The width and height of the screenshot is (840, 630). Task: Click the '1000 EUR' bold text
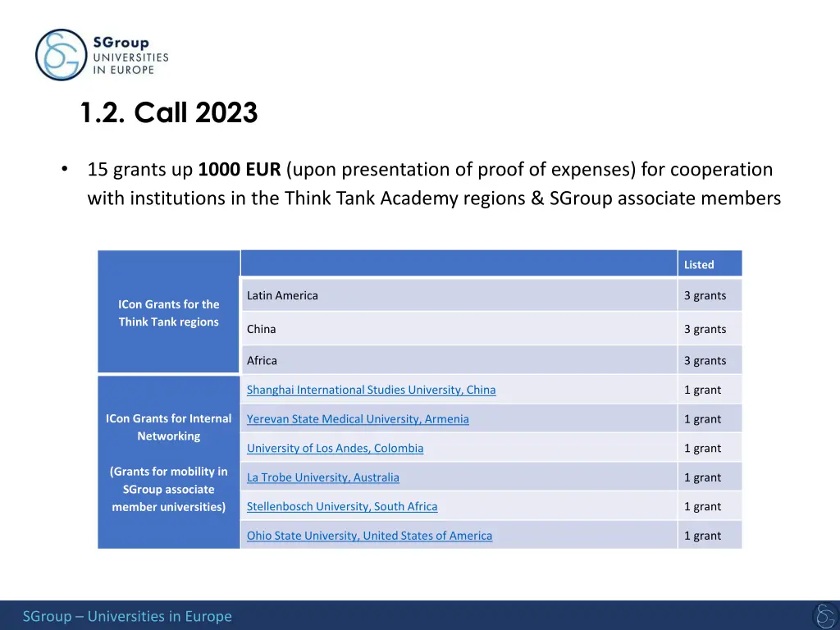tap(240, 170)
